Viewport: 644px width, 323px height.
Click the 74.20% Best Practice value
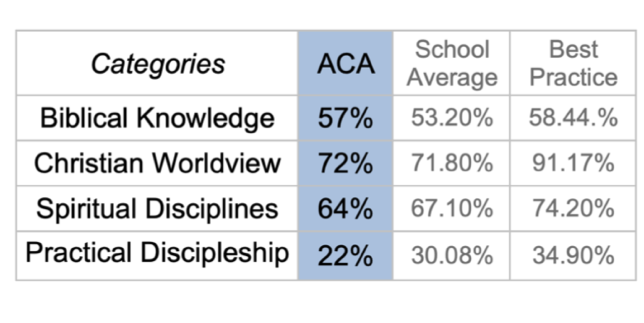[x=573, y=209]
